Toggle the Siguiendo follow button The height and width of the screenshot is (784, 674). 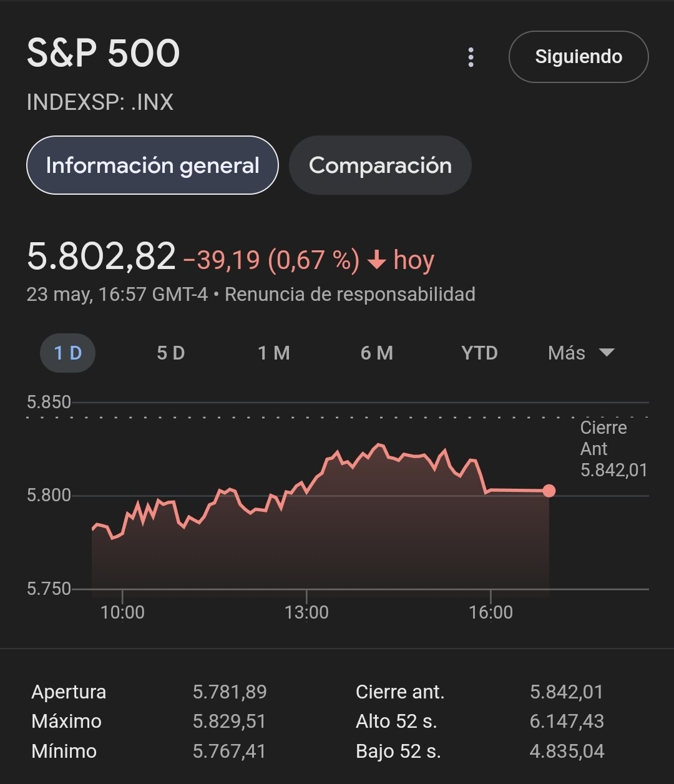click(579, 57)
